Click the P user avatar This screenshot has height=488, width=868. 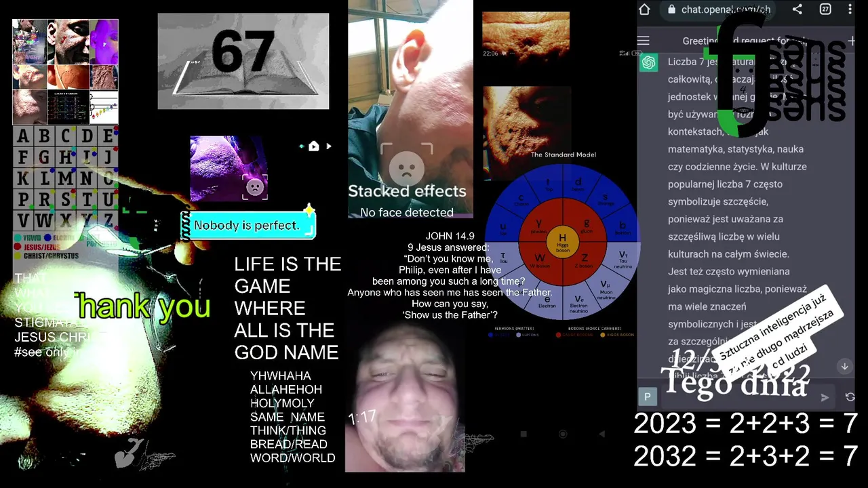coord(648,397)
